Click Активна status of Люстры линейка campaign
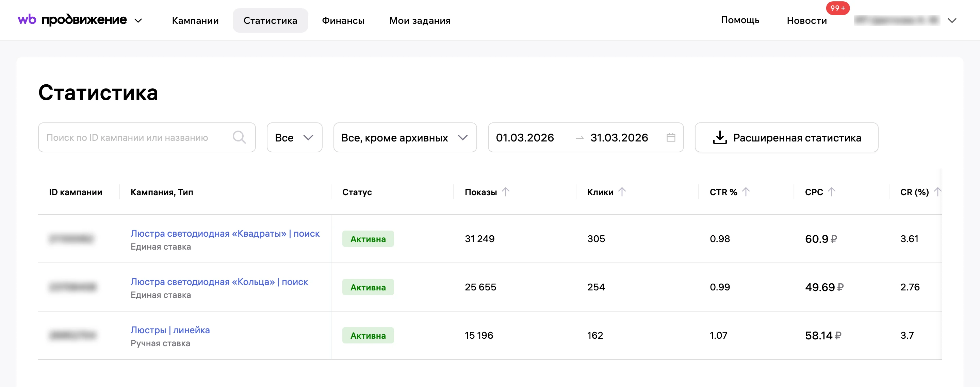Screen dimensions: 980x387 click(x=368, y=335)
